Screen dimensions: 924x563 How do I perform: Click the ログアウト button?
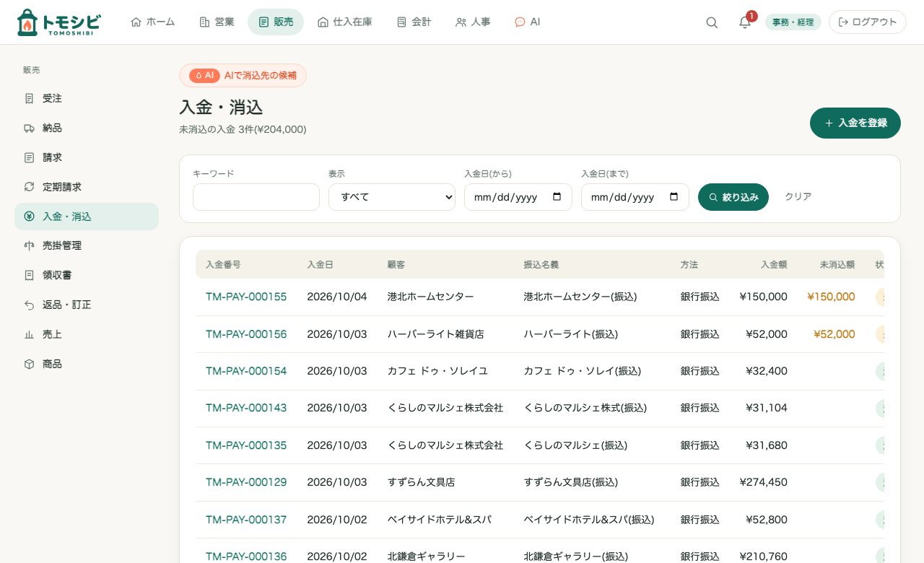pyautogui.click(x=868, y=22)
